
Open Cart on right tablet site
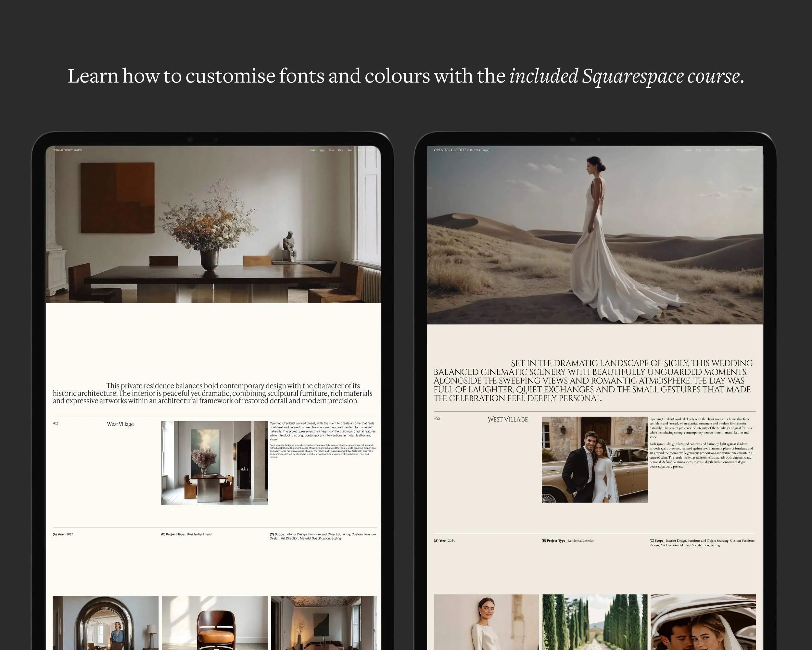[x=728, y=150]
